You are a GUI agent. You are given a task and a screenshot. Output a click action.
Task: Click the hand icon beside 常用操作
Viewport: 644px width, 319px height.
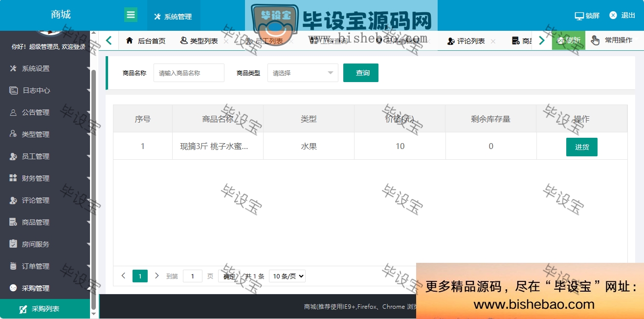pos(595,41)
